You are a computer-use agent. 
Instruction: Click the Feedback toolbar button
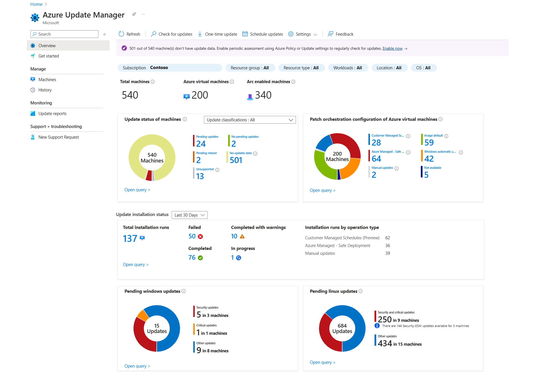point(341,34)
